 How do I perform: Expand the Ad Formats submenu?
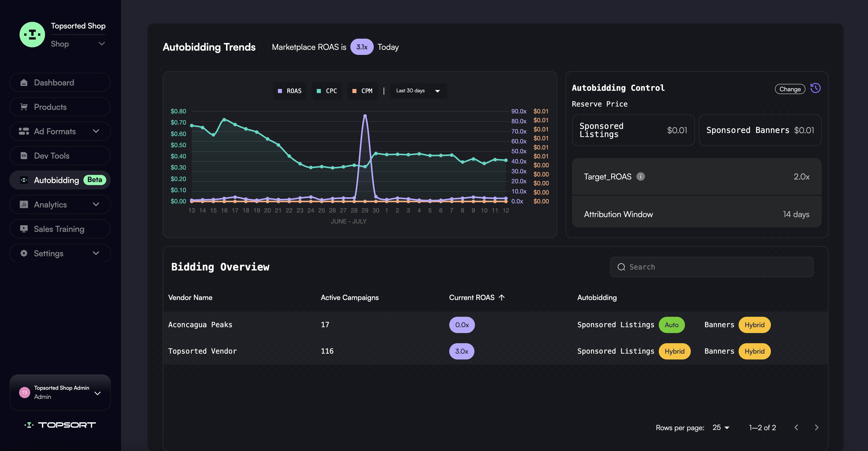pyautogui.click(x=96, y=131)
